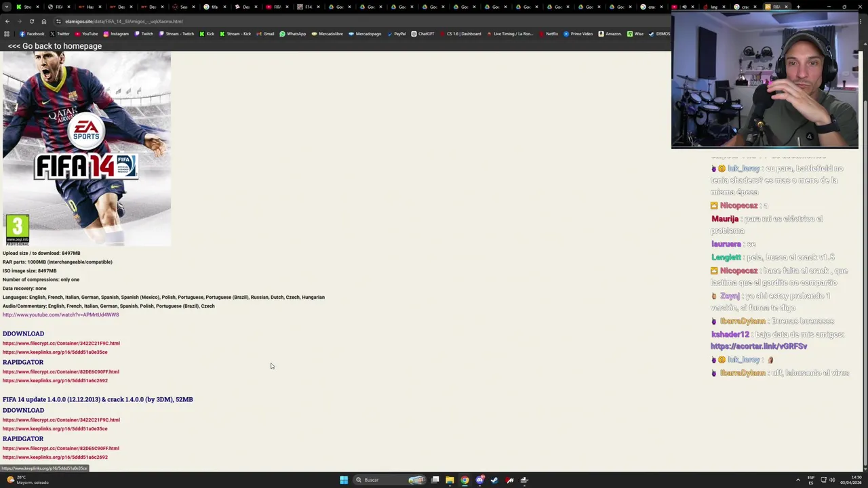Open the weather widget showing 26°C
The width and height of the screenshot is (868, 488).
coord(27,480)
